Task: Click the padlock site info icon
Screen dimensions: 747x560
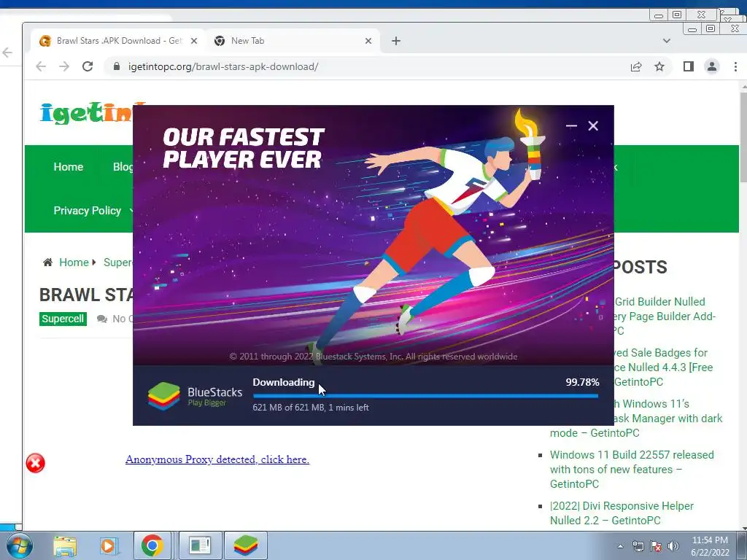Action: [x=117, y=66]
